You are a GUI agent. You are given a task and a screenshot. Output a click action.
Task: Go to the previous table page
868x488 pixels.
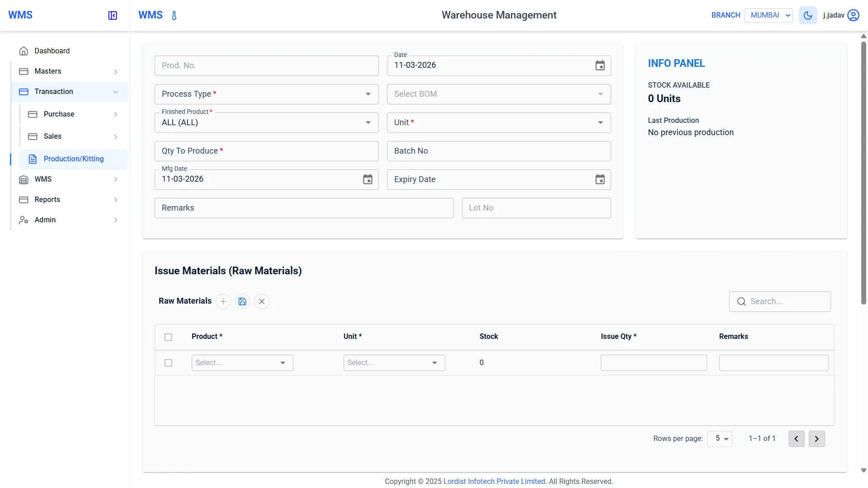click(796, 439)
